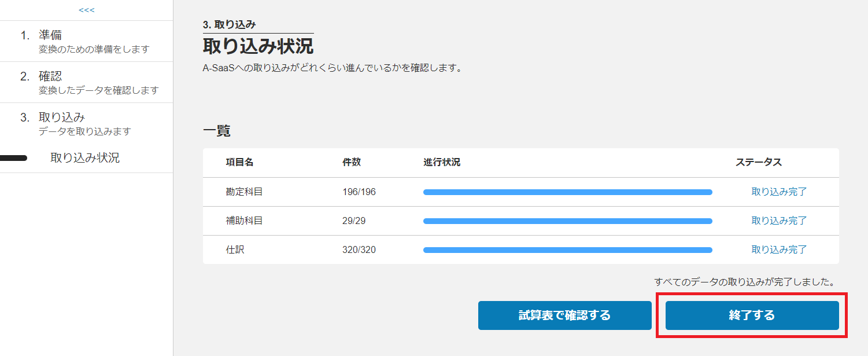Click the 3. 取り込み breadcrumb label

(230, 24)
